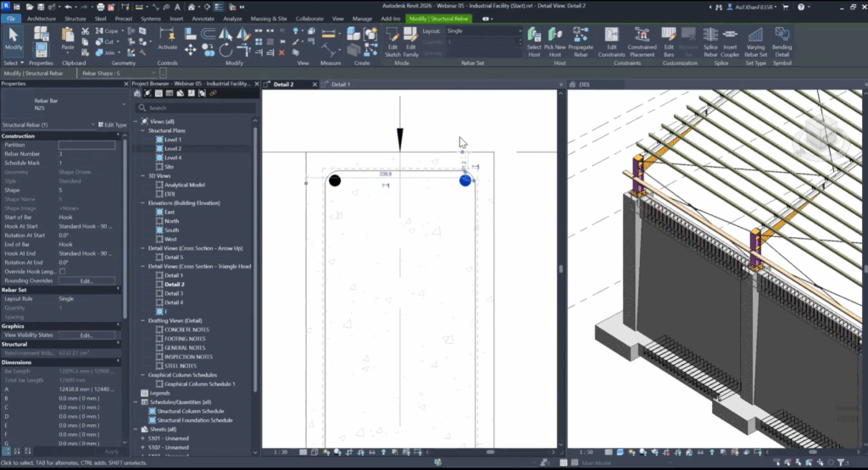Close the Properties palette
Viewport: 868px width, 470px height.
(125, 84)
